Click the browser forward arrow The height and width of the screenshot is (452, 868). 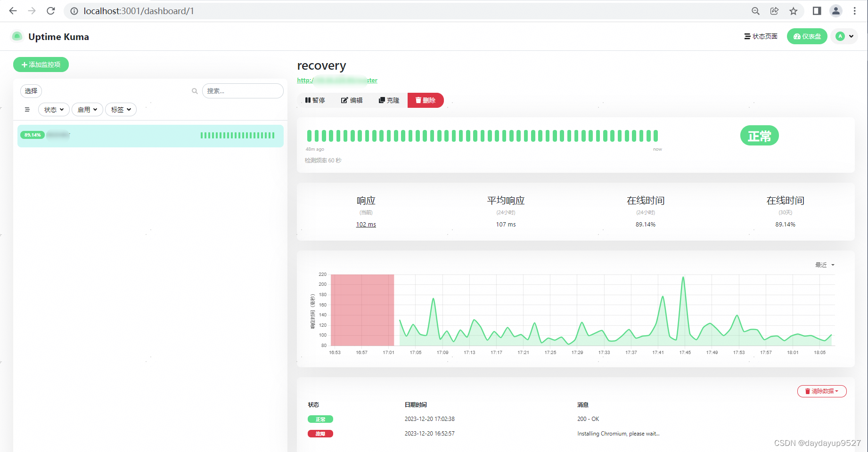(32, 11)
